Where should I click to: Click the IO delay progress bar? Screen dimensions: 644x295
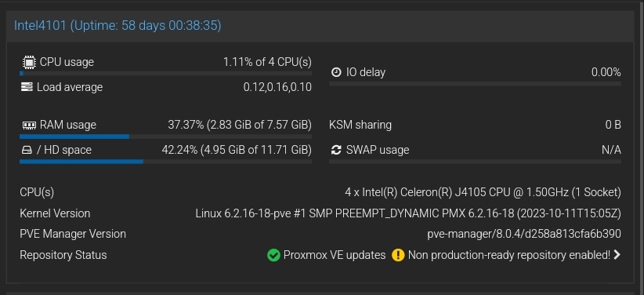(x=476, y=84)
